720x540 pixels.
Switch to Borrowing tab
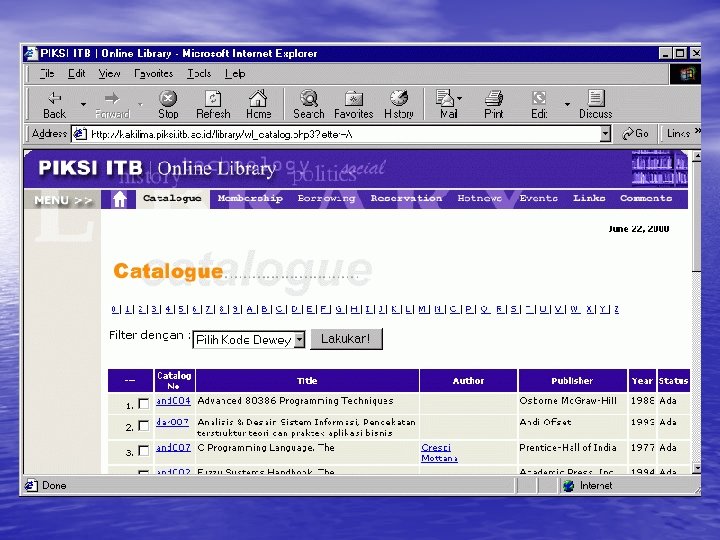(x=326, y=198)
